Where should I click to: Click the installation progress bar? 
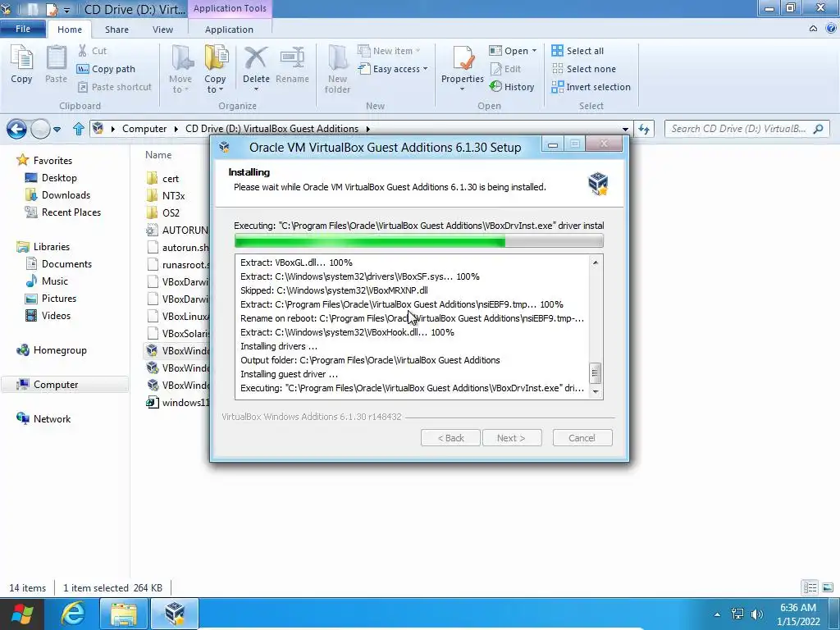click(418, 242)
